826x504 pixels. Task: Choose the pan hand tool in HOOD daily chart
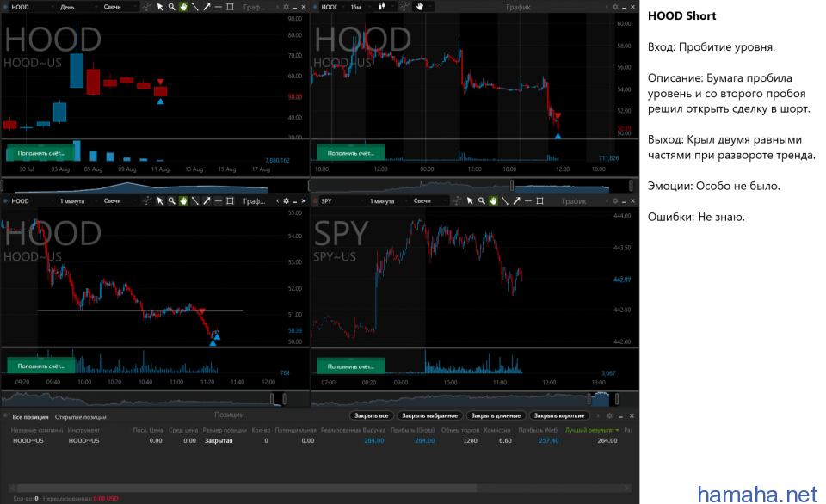183,7
